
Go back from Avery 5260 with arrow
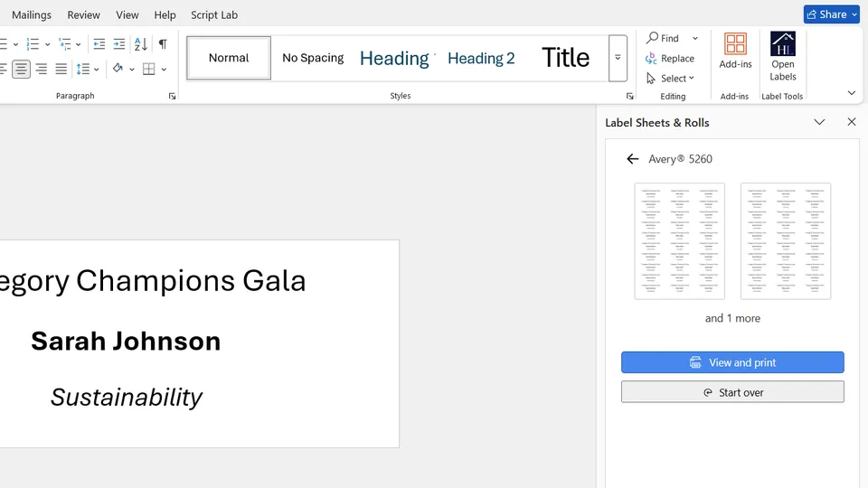click(x=633, y=159)
